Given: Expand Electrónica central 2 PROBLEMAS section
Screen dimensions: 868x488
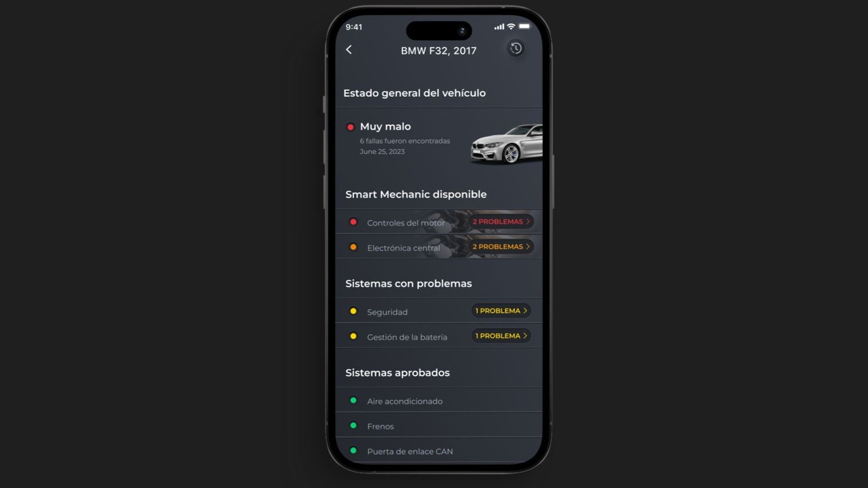Looking at the screenshot, I should tap(501, 247).
